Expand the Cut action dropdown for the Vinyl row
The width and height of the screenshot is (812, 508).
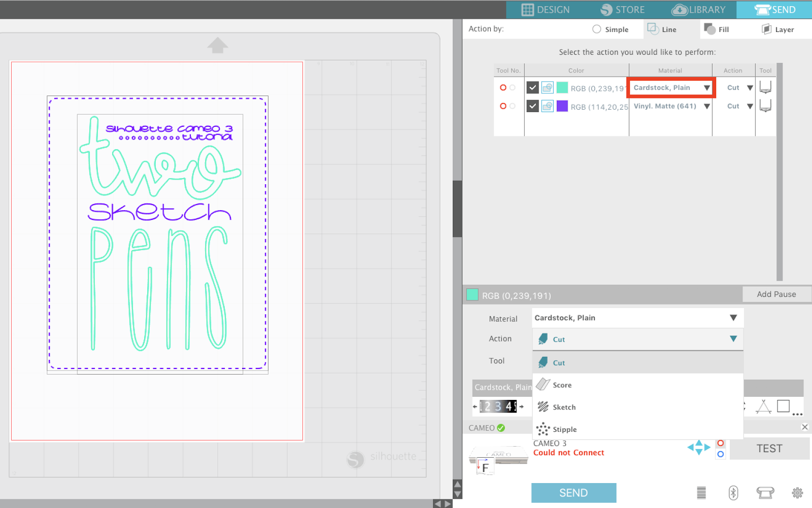click(x=750, y=106)
